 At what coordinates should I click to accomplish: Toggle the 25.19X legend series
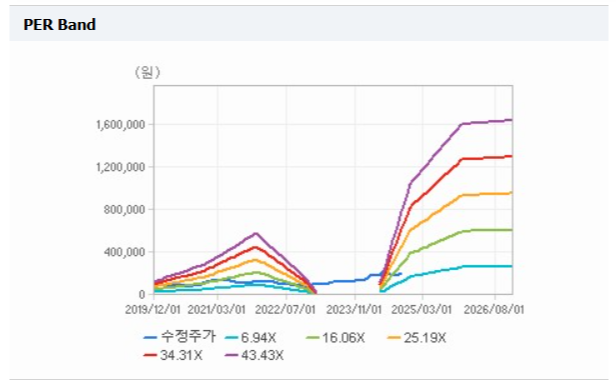(x=417, y=338)
